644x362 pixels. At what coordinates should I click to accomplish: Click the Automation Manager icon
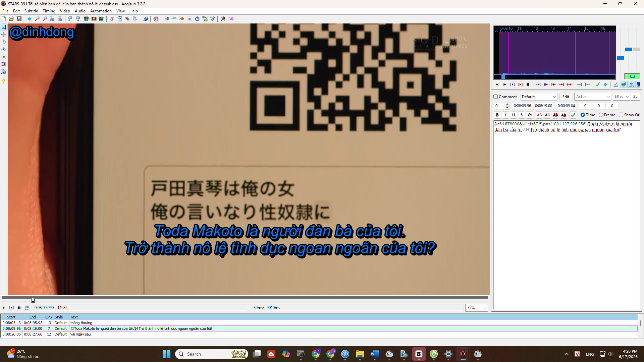point(146,19)
